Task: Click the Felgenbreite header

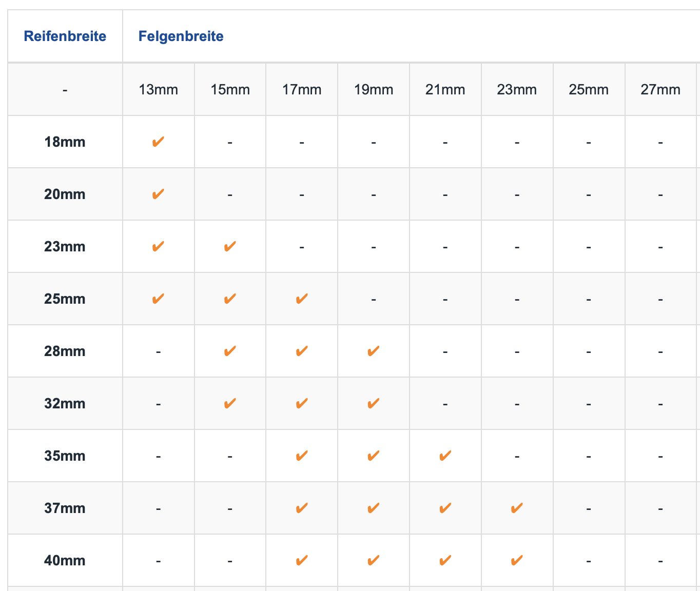Action: tap(181, 36)
